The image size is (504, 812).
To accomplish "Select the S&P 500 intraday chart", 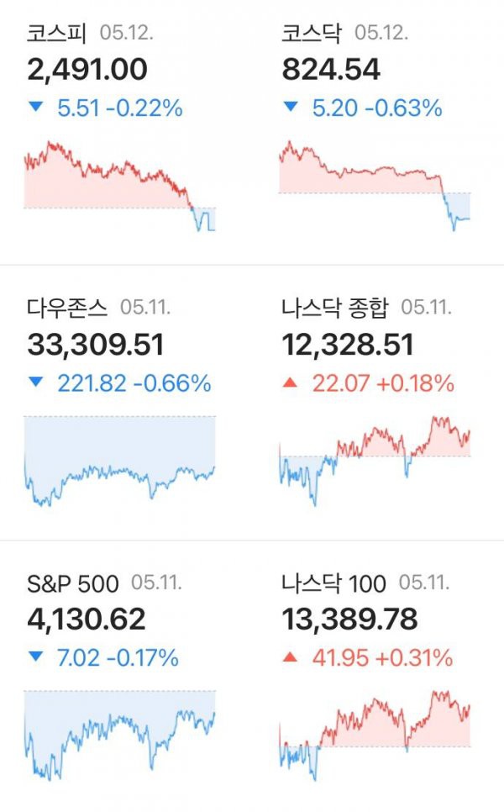I will (119, 736).
